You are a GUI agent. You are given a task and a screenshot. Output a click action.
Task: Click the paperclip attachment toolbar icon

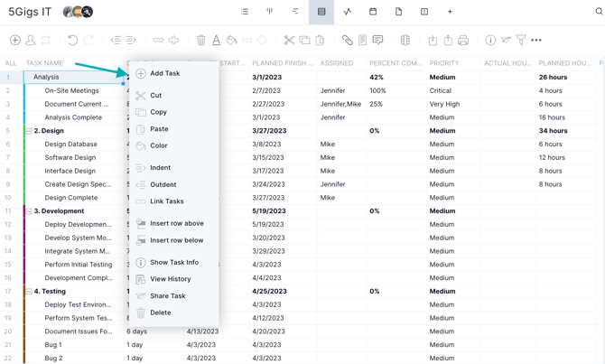(347, 40)
